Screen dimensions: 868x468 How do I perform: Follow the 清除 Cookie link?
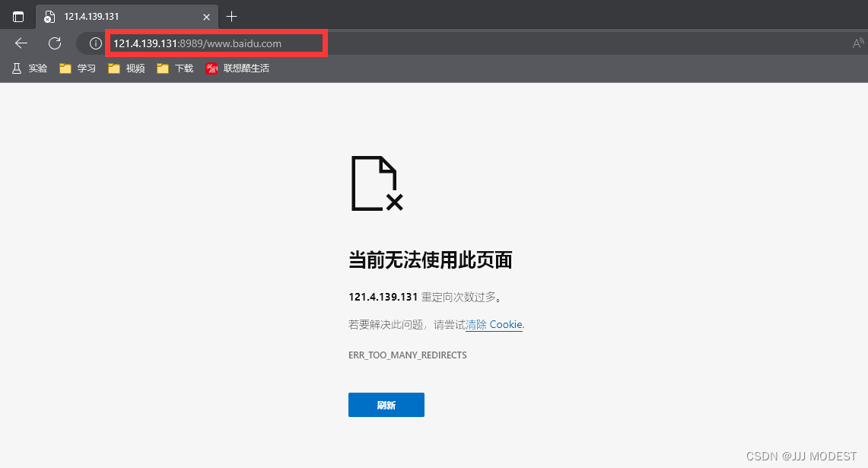(494, 324)
